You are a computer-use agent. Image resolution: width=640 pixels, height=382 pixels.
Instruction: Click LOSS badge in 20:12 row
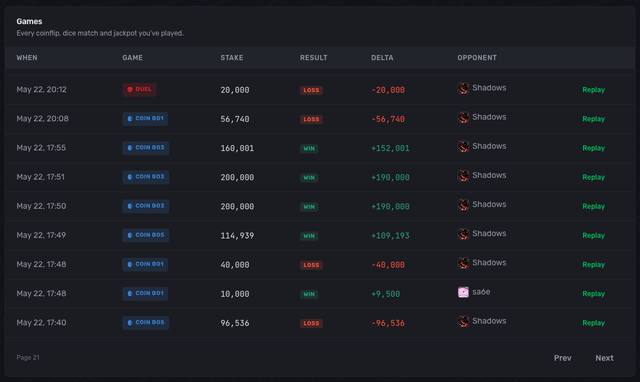coord(311,90)
